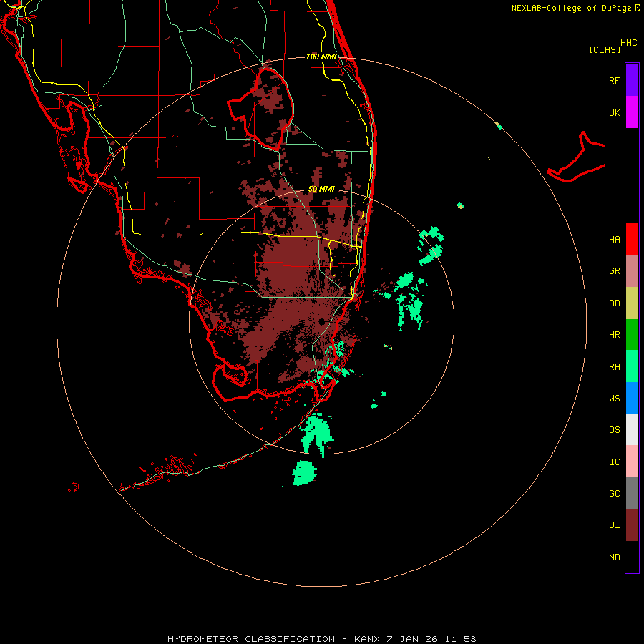Viewport: 644px width, 644px height.
Task: Click the BD legend label
Action: [614, 303]
